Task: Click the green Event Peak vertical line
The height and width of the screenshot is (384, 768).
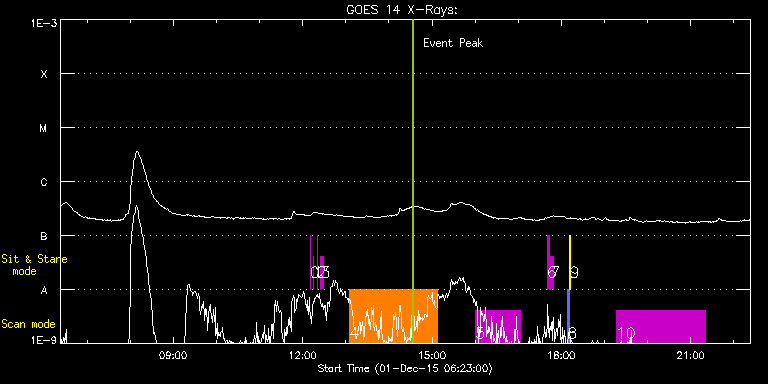Action: 413,181
